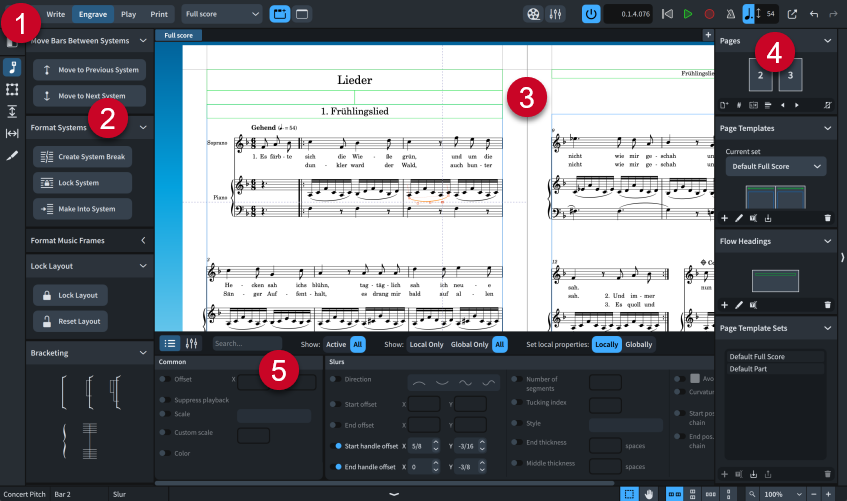Open the Mixer window icon
Image resolution: width=847 pixels, height=501 pixels.
[x=556, y=15]
